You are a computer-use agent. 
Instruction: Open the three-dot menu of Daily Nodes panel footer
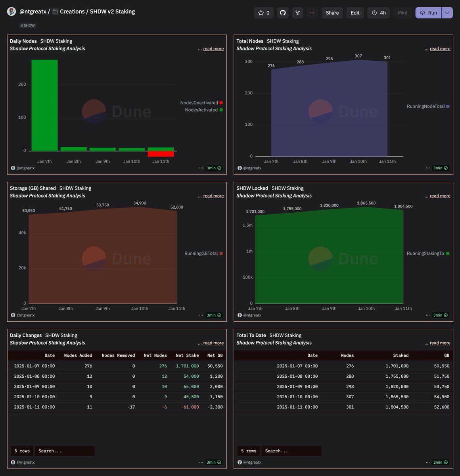201,168
